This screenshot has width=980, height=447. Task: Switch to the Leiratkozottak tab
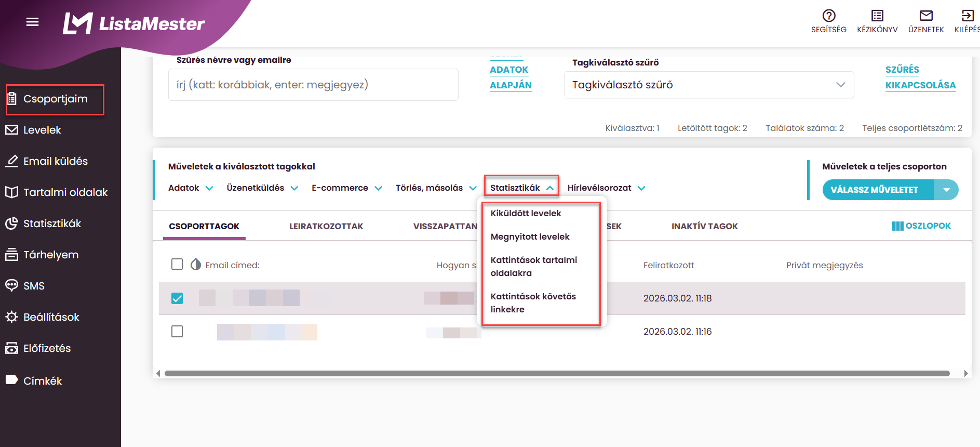(326, 226)
